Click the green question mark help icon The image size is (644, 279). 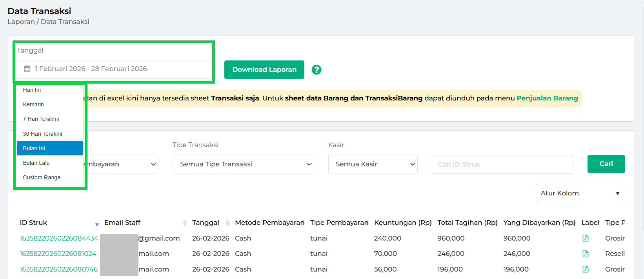(316, 70)
